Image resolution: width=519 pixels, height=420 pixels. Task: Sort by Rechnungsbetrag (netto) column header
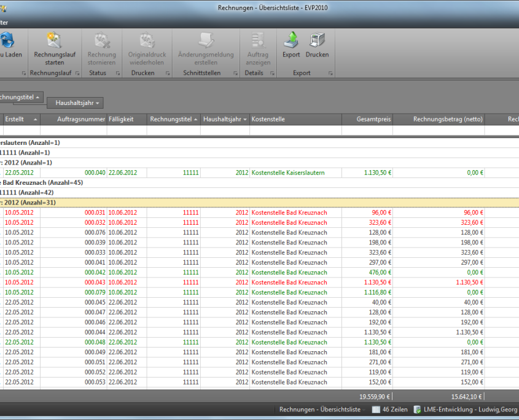(439, 119)
